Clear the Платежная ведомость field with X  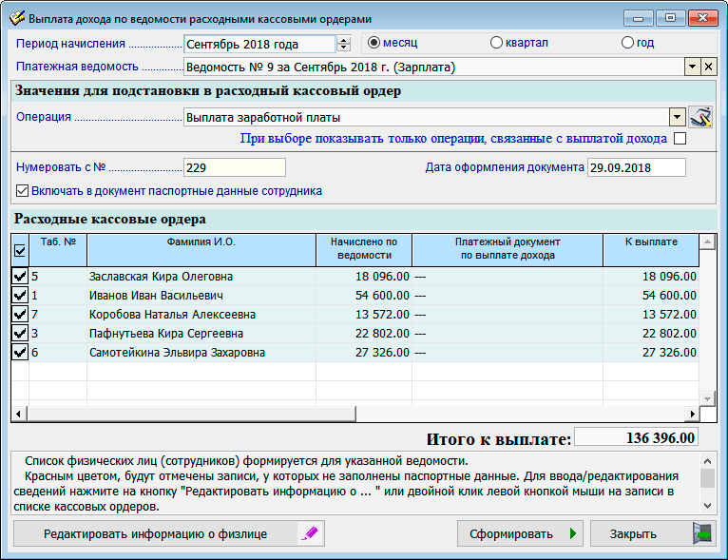[708, 67]
